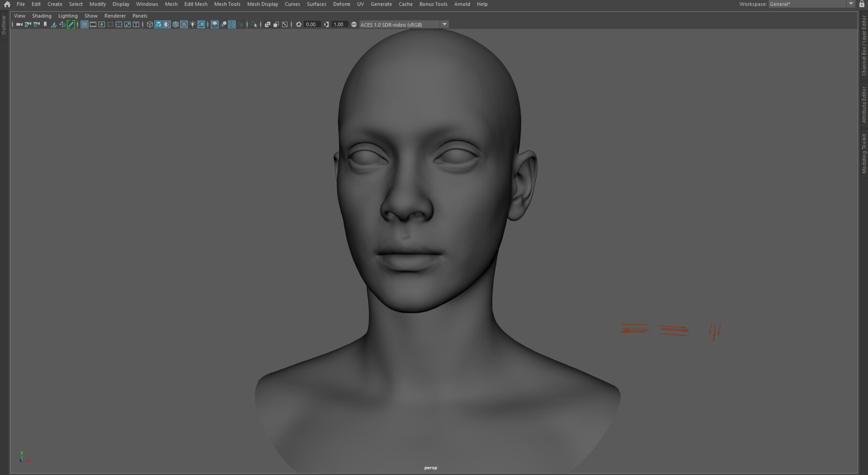868x475 pixels.
Task: Click the Image Plane icon
Action: tap(54, 25)
